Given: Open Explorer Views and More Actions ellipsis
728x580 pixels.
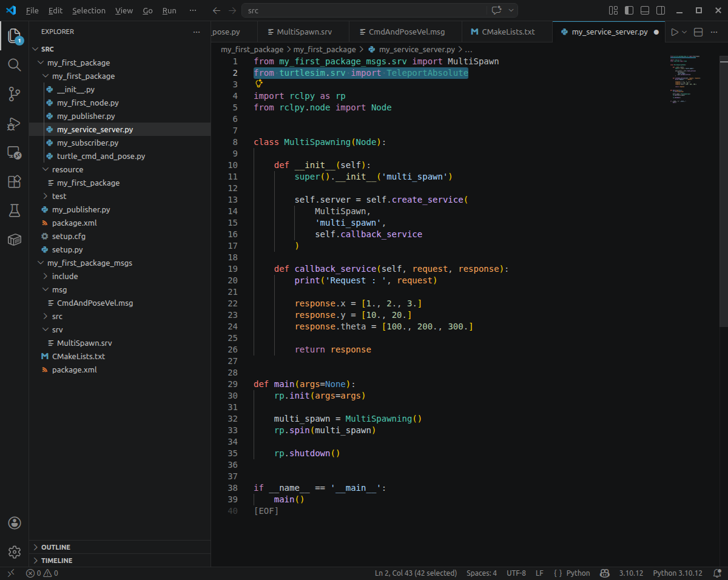Looking at the screenshot, I should 196,32.
